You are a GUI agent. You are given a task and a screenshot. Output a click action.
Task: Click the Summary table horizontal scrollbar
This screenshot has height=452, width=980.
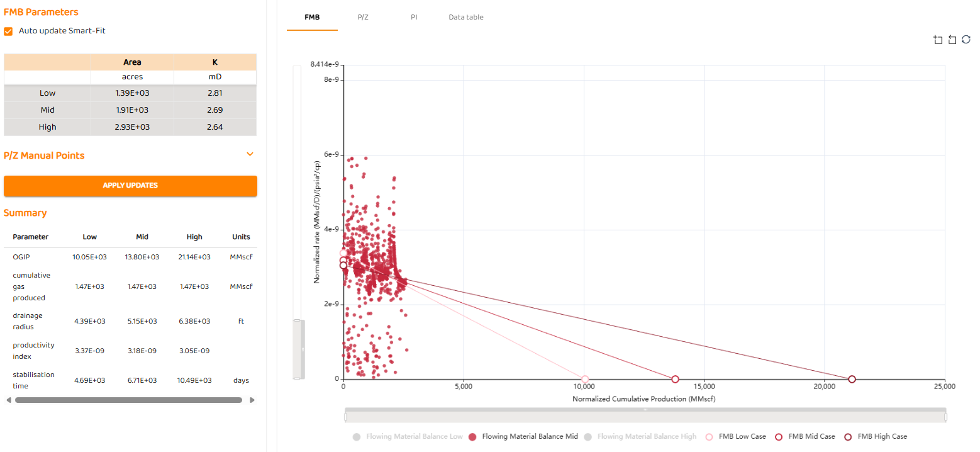pos(128,400)
